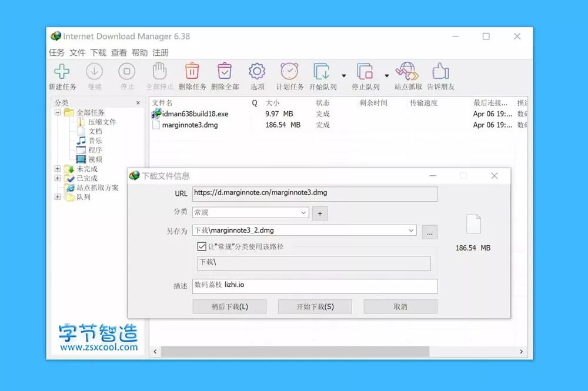Viewport: 588px width, 391px height.
Task: Open the 分类 category dropdown set to 常规
Action: 250,213
